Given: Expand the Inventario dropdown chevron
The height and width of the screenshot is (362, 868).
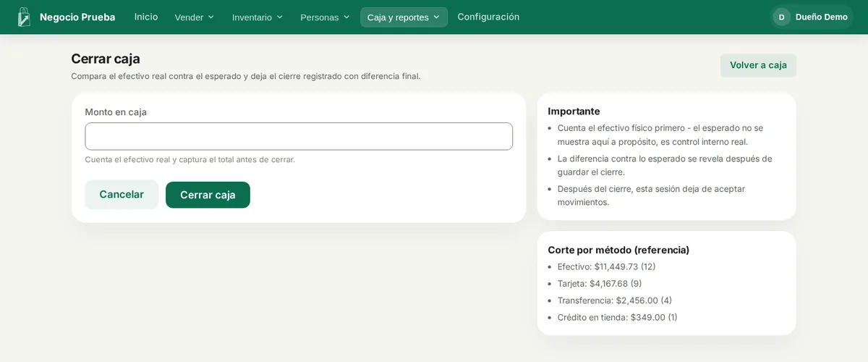Looking at the screenshot, I should tap(280, 17).
